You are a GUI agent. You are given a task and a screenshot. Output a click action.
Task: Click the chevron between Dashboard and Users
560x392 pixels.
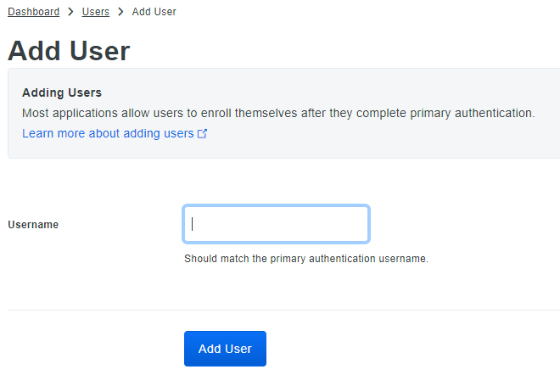pyautogui.click(x=70, y=12)
